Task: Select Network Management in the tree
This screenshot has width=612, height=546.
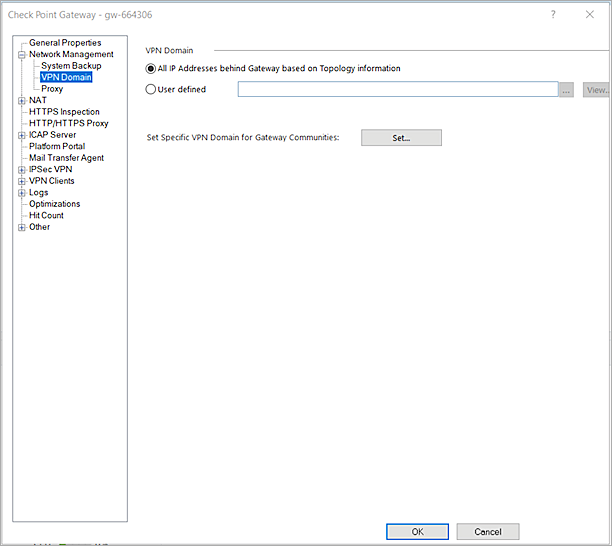Action: 71,54
